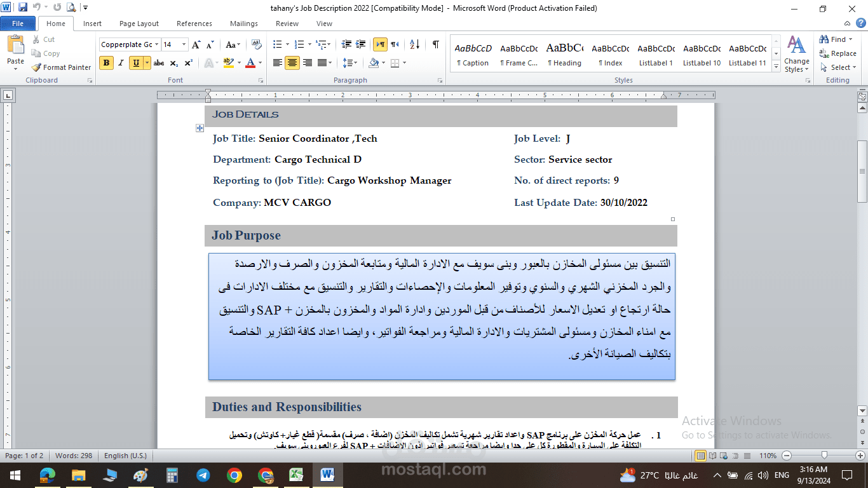Apply the Caption style
This screenshot has height=488, width=868.
pyautogui.click(x=473, y=55)
